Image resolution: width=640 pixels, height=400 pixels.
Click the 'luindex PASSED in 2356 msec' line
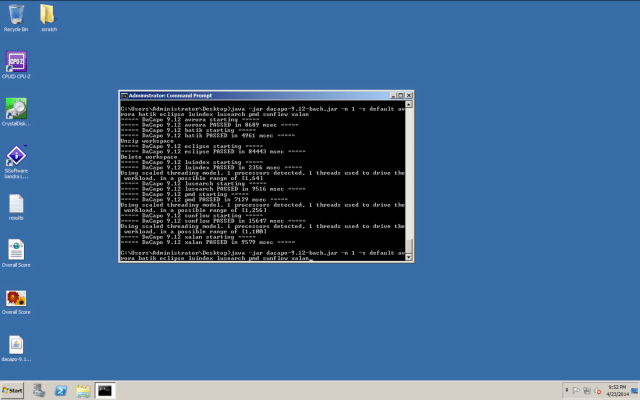coord(211,167)
